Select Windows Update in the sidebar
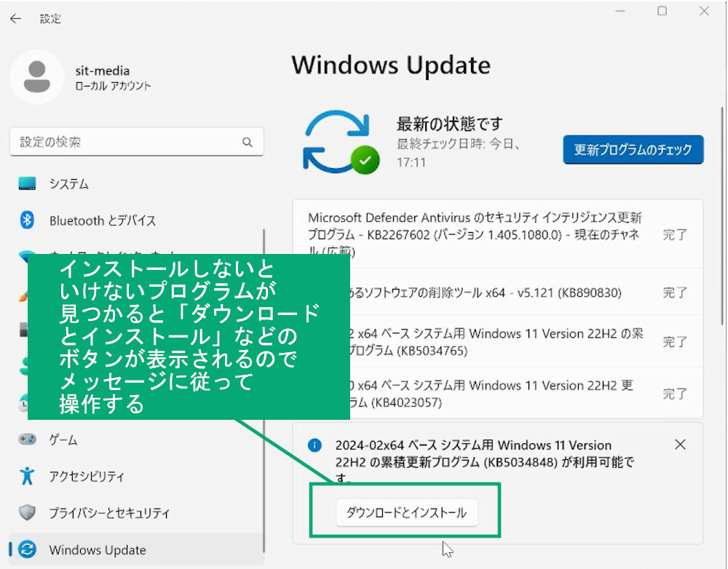728x569 pixels. coord(137,549)
